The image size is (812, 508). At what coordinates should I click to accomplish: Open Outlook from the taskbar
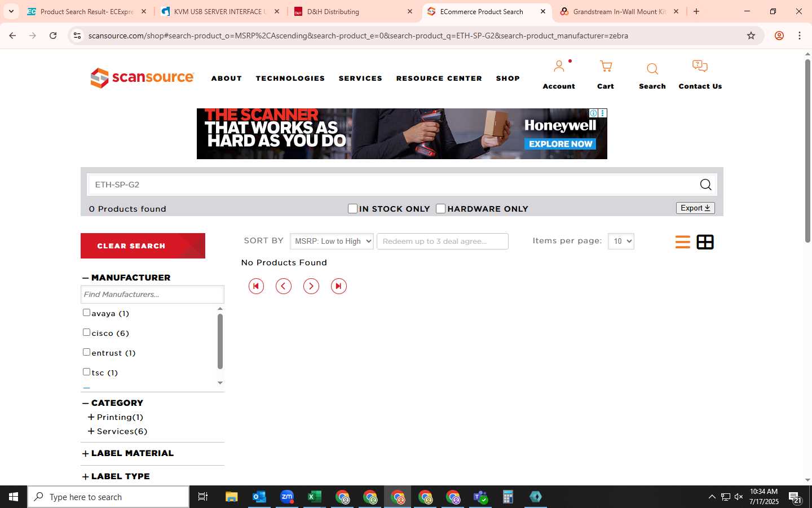click(x=259, y=497)
